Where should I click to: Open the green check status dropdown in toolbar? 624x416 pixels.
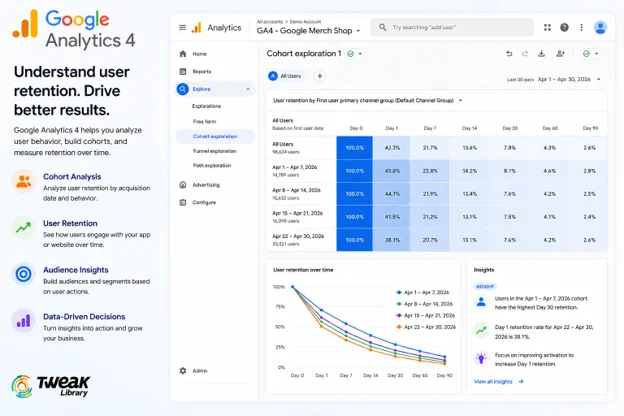[x=591, y=54]
